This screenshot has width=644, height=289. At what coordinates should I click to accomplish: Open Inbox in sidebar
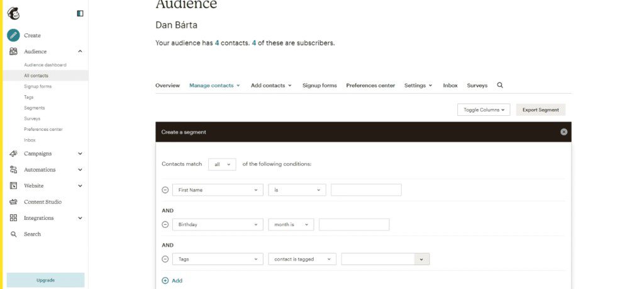click(30, 140)
